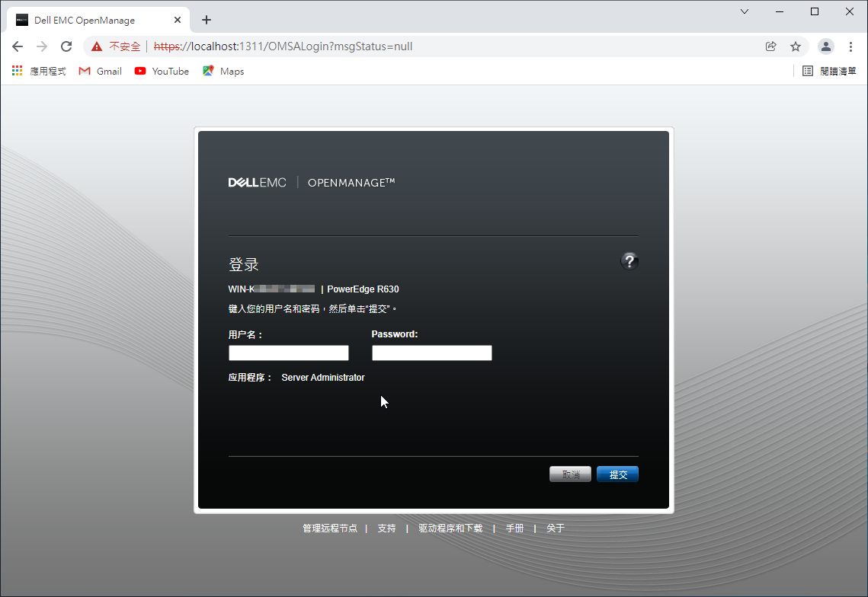Click the PowerEdge R630 model text

(363, 289)
